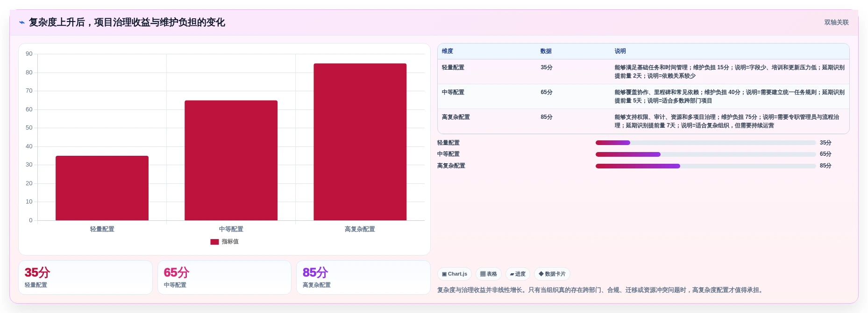Click the 65分 value in the table
Screen dimensions: 868x313
[x=547, y=92]
